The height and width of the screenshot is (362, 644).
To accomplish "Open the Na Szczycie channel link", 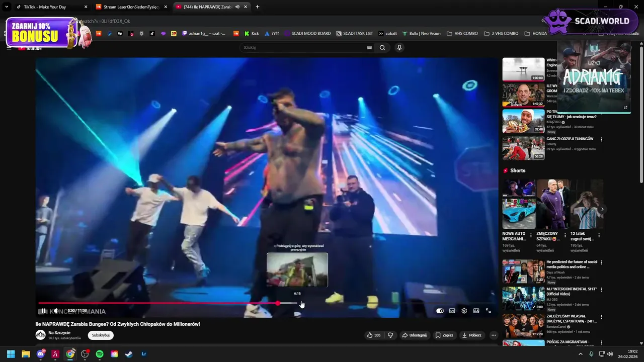I will [59, 333].
